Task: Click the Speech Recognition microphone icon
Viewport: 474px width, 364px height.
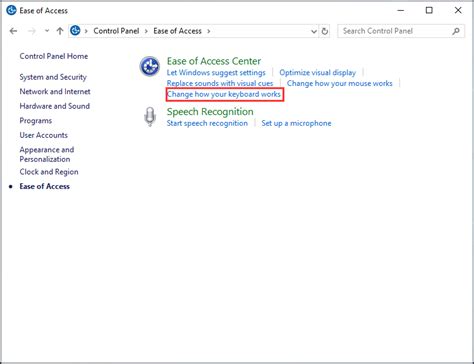Action: click(x=150, y=117)
